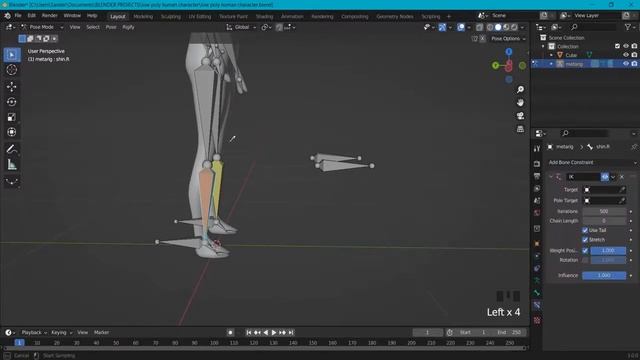Viewport: 640px width, 360px height.
Task: Pick the Scale tool
Action: click(x=12, y=117)
